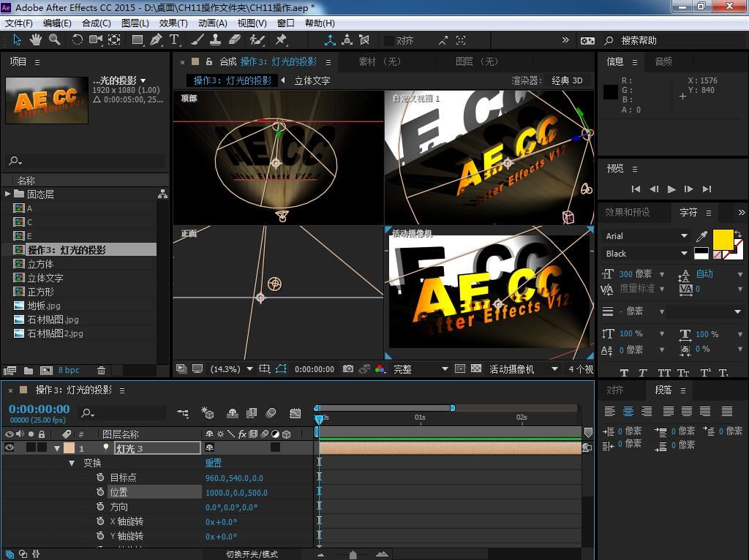Open channel display RGB icon
The image size is (749, 560).
(380, 369)
